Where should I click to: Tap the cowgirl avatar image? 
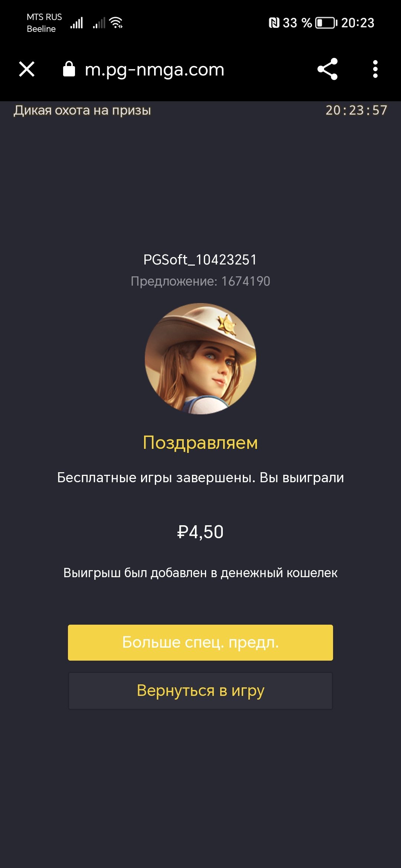click(x=200, y=359)
